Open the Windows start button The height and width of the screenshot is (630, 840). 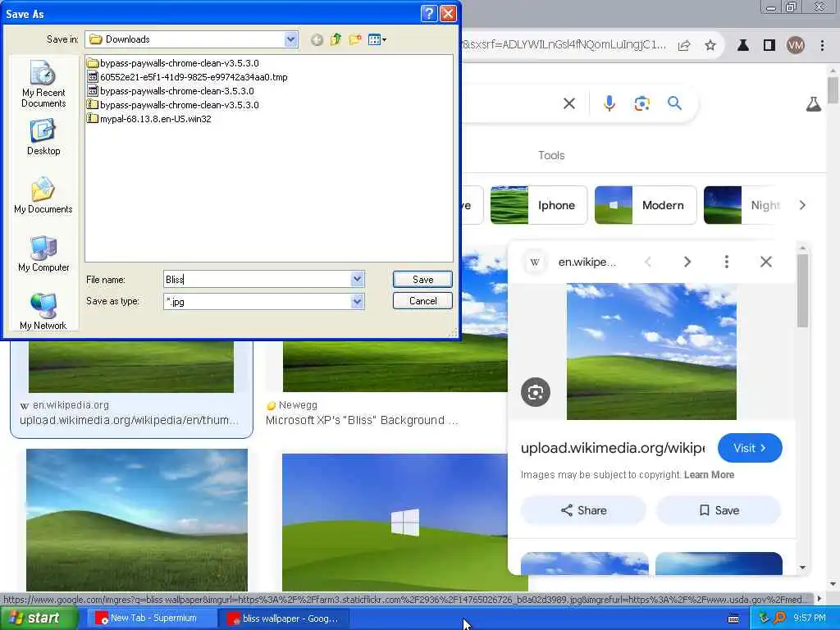39,619
